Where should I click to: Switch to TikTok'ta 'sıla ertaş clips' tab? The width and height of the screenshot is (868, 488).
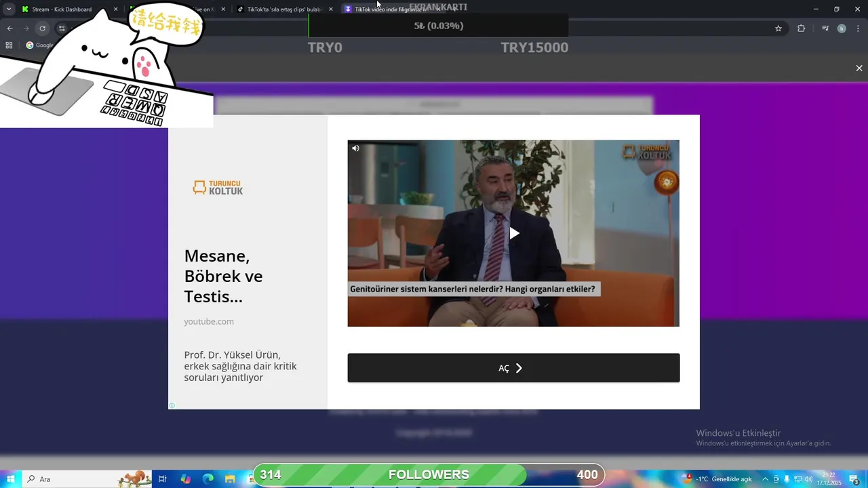point(284,9)
